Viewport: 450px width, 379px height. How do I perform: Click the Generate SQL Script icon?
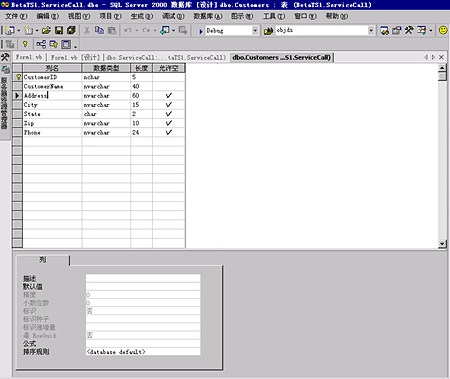pyautogui.click(x=10, y=44)
